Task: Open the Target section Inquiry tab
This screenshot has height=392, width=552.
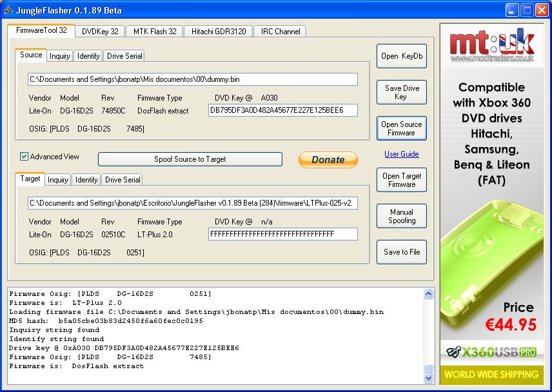Action: point(58,180)
